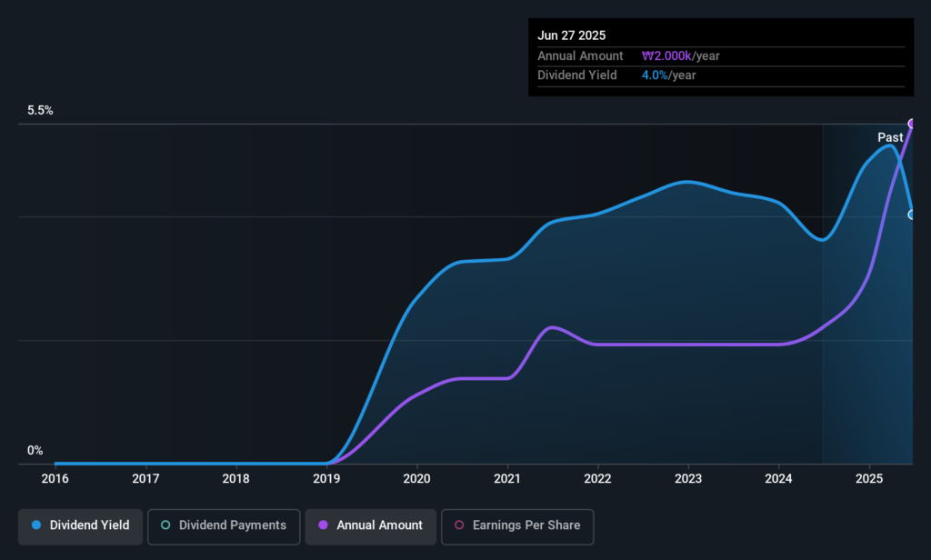Click the Jun 27 2025 tooltip date
931x560 pixels.
pos(571,35)
